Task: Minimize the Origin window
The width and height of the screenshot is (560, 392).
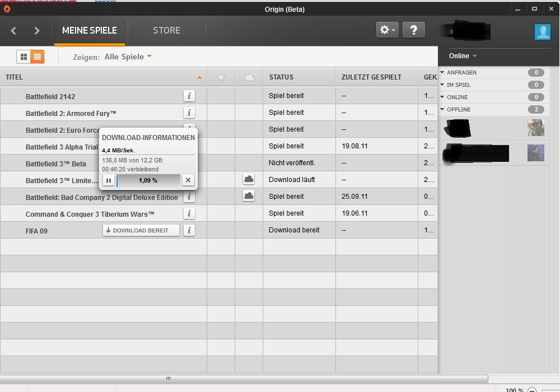Action: click(x=517, y=10)
